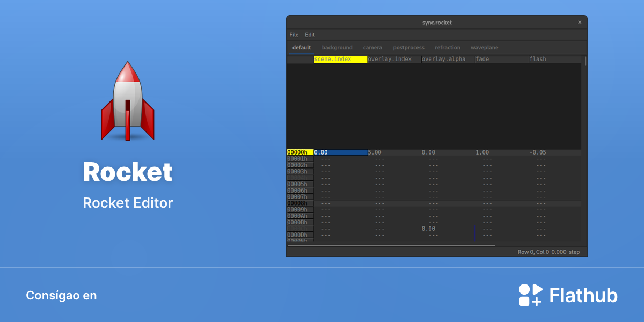Click the Rocket Editor subtitle
Screen dimensions: 644x322
coord(128,203)
